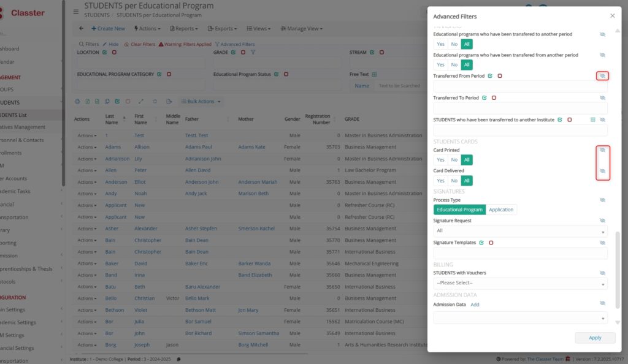Open student Adams last name link

coord(113,147)
